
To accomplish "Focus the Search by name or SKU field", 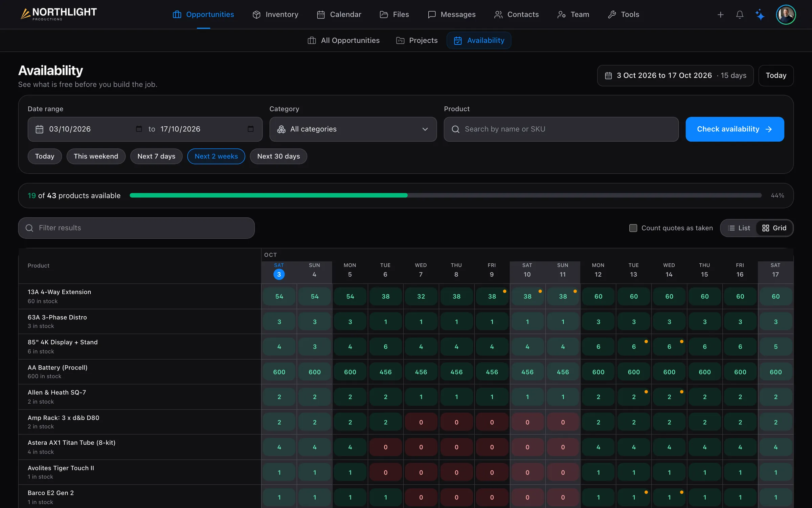I will tap(561, 129).
